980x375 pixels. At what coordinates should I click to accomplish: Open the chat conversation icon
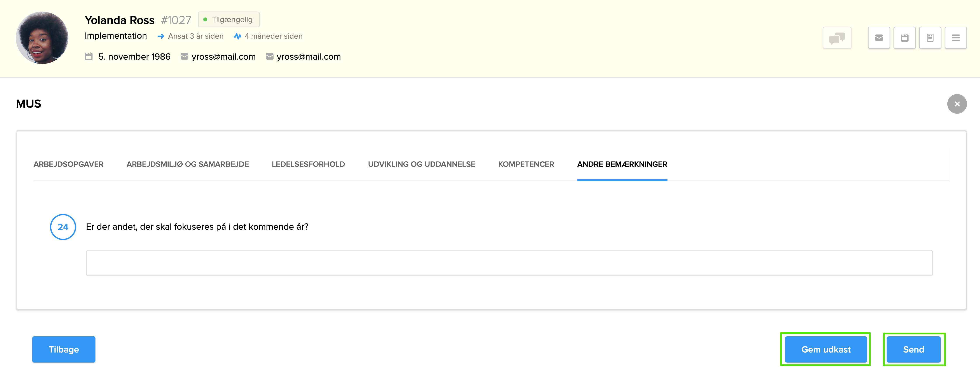[x=837, y=38]
